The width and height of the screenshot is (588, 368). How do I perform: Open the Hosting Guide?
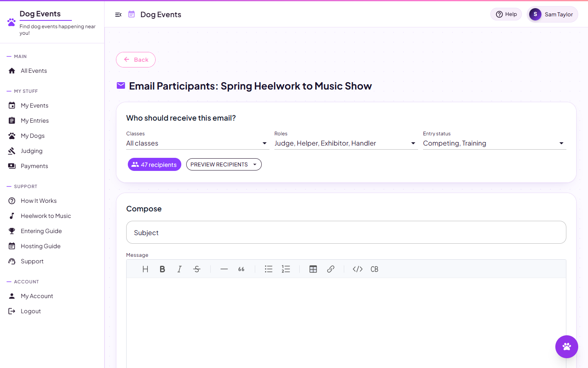(x=52, y=246)
